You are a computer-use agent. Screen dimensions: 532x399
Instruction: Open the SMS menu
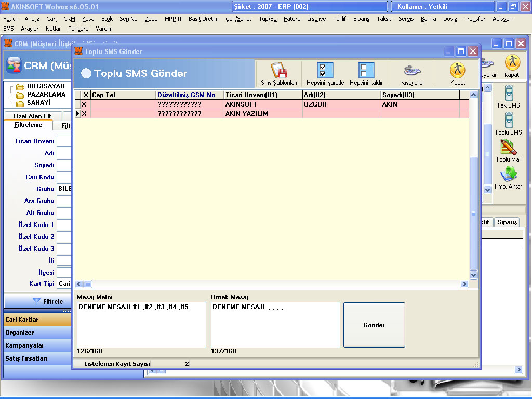pos(8,29)
